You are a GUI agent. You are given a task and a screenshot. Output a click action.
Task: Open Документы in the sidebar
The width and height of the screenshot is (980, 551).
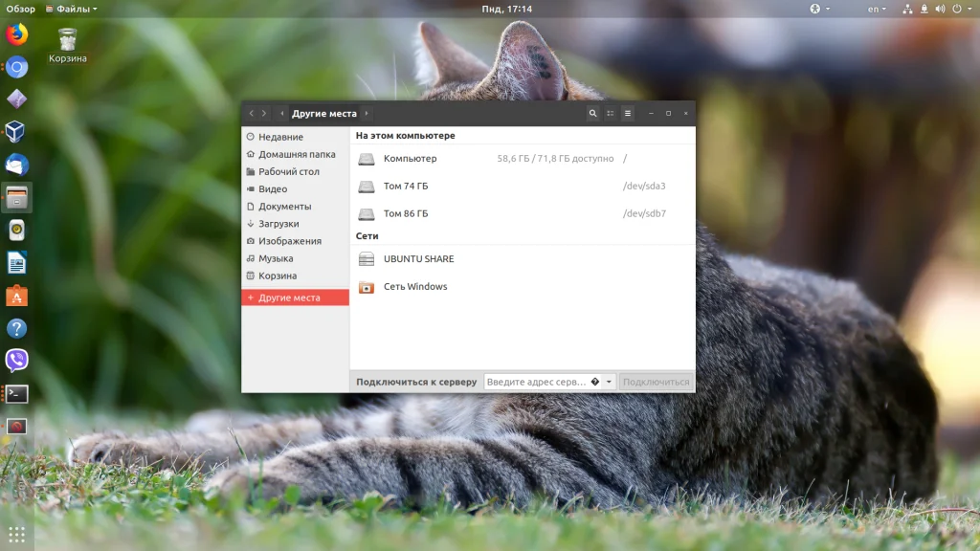295,207
